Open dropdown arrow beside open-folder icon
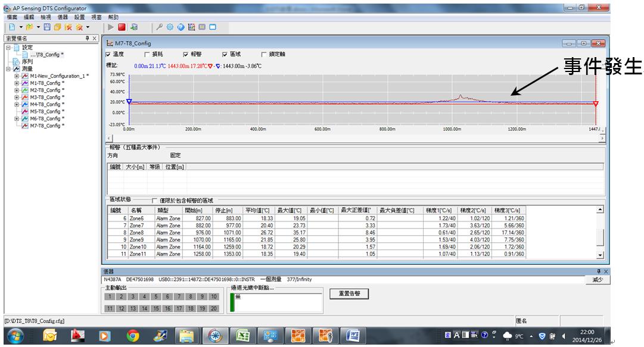Viewport: 644px width, 347px height. tap(38, 27)
